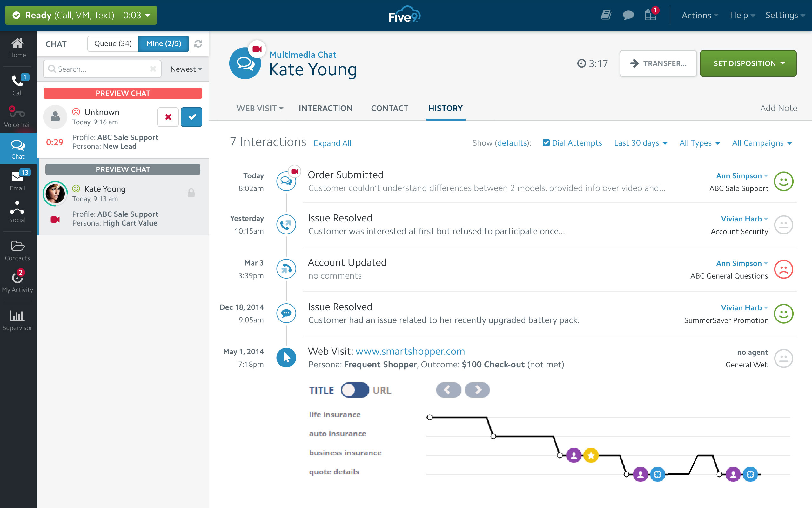812x508 pixels.
Task: Click the Expand All interactions button
Action: point(332,143)
